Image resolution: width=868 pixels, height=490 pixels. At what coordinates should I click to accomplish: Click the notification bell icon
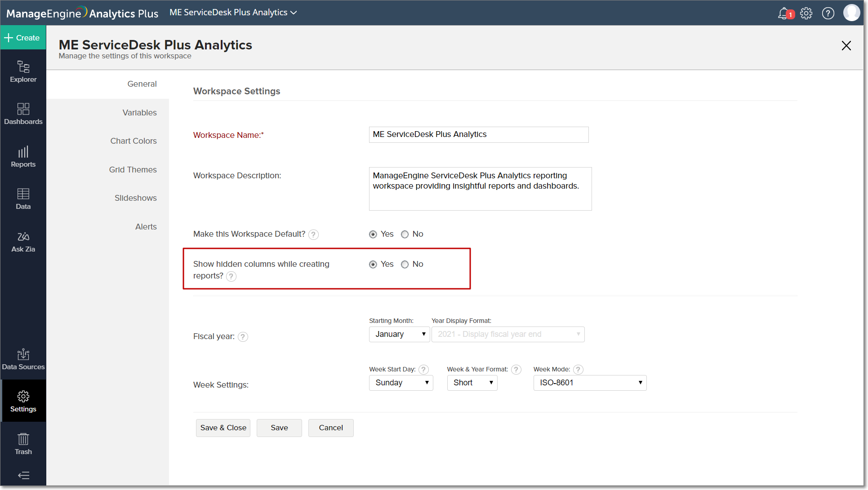coord(783,13)
